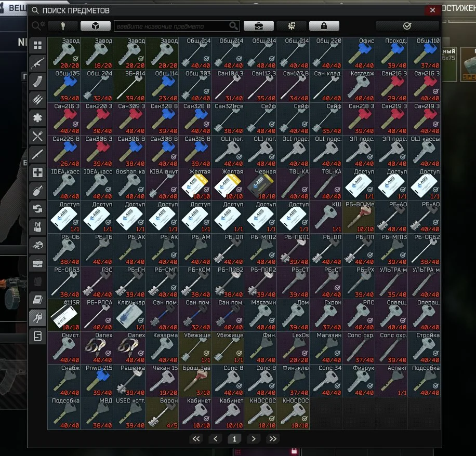This screenshot has height=456, width=476.
Task: Open the magazines category icon
Action: pyautogui.click(x=37, y=82)
